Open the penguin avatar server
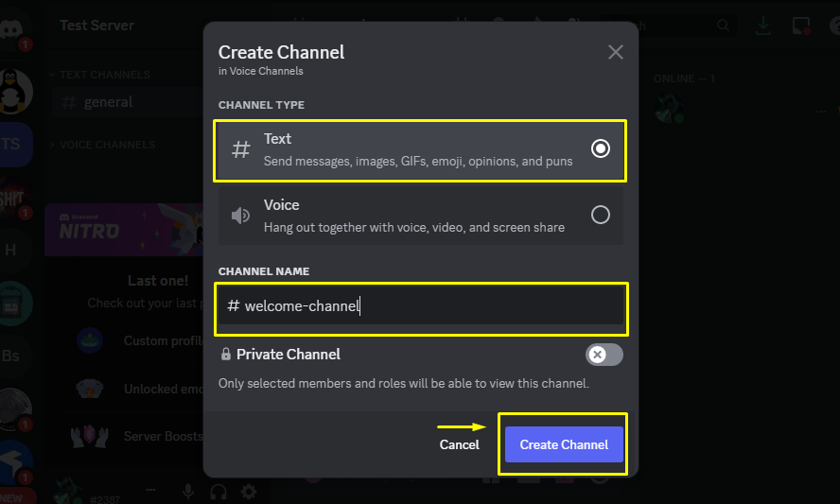The width and height of the screenshot is (840, 504). pyautogui.click(x=14, y=92)
